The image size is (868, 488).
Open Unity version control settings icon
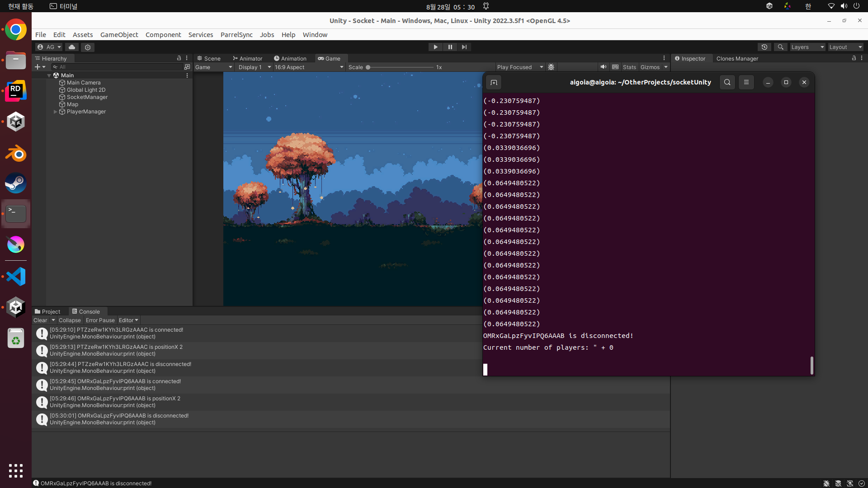point(88,47)
